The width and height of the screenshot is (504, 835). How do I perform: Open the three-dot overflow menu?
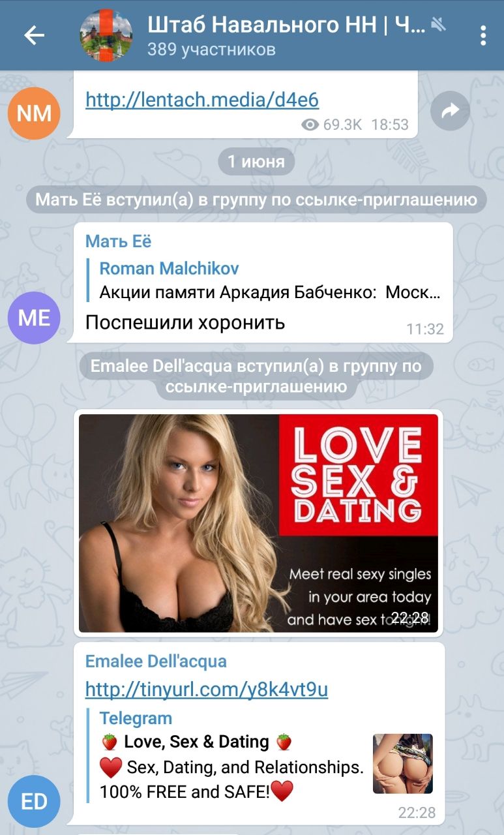(483, 35)
